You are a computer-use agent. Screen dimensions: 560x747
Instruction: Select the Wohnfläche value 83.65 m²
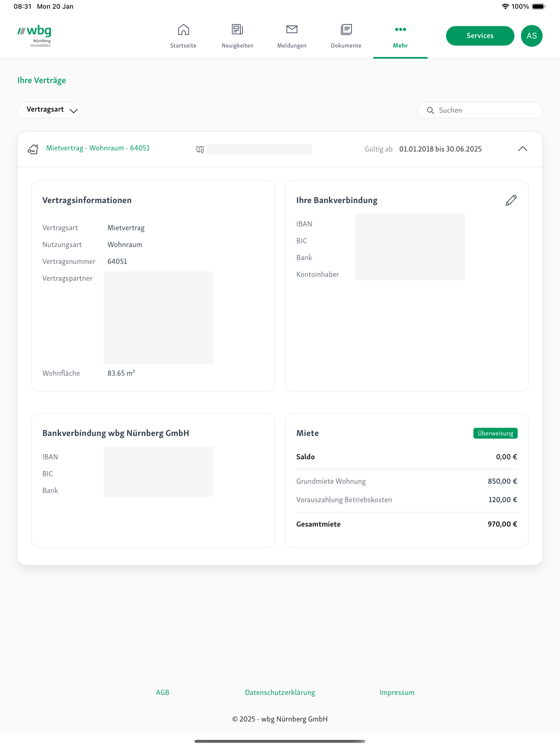[x=121, y=373]
